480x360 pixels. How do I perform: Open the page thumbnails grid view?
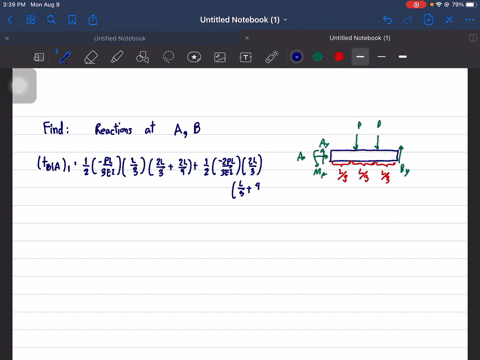[x=31, y=20]
